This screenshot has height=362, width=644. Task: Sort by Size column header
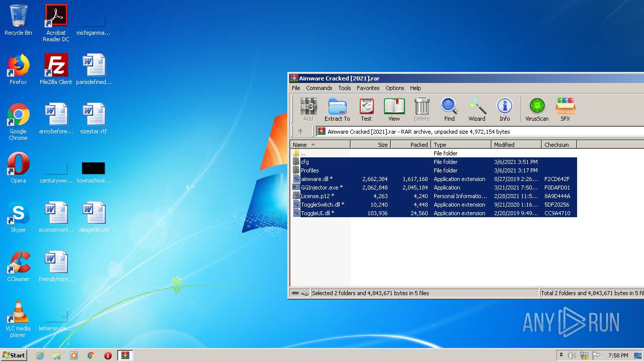370,144
